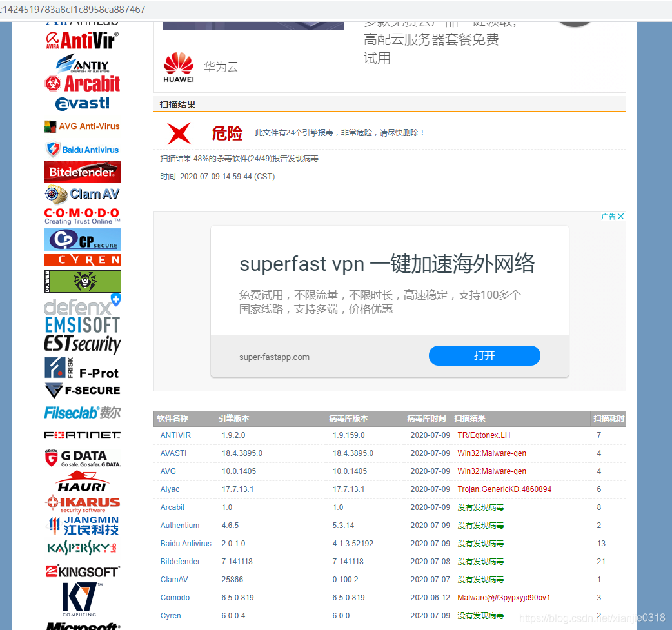
Task: Click the Hauri logo
Action: click(x=83, y=481)
